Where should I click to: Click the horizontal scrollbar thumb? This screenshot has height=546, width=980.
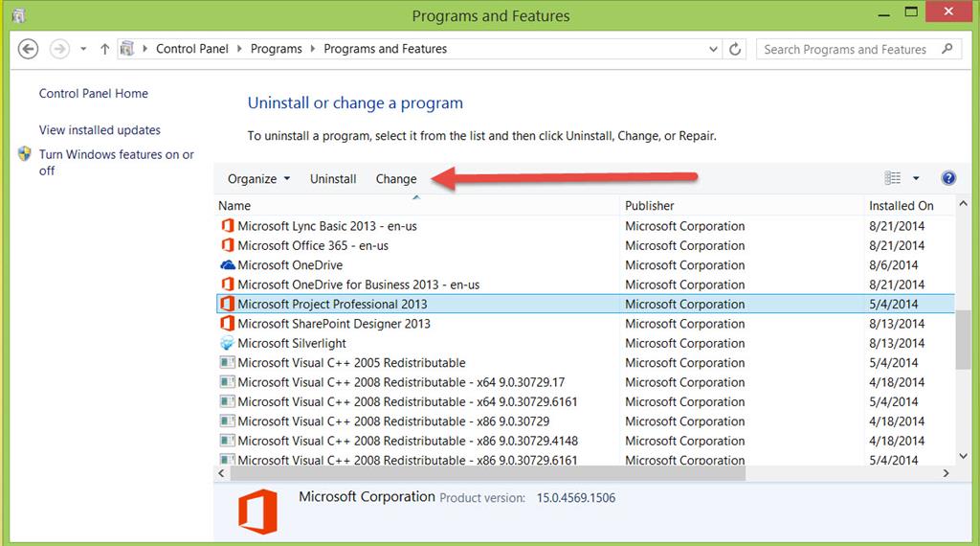[487, 473]
